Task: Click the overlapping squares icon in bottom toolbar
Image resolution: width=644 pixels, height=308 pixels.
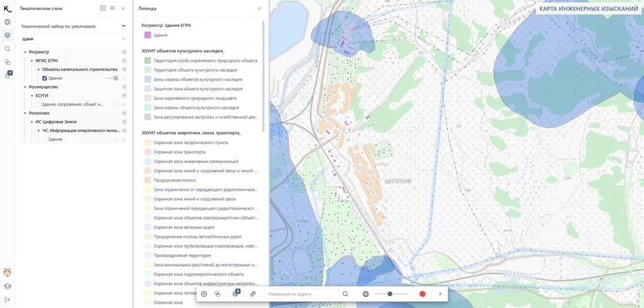Action: 218,294
